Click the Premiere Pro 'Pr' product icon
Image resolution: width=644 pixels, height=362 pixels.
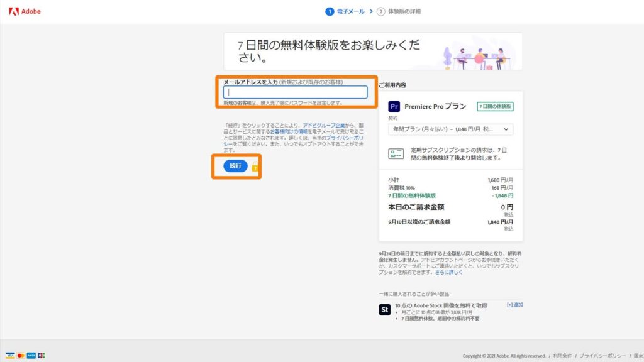point(394,107)
